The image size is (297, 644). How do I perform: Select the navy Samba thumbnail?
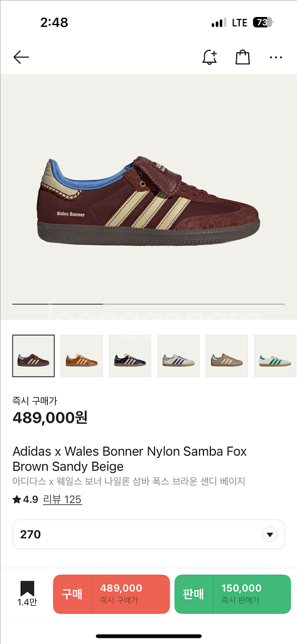pyautogui.click(x=130, y=356)
